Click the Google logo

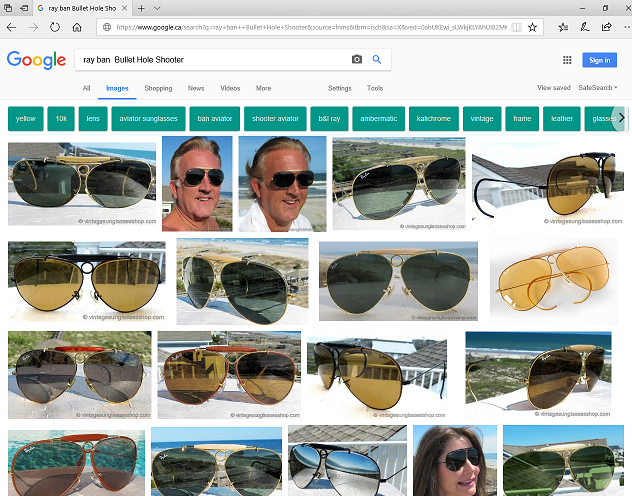pos(36,60)
